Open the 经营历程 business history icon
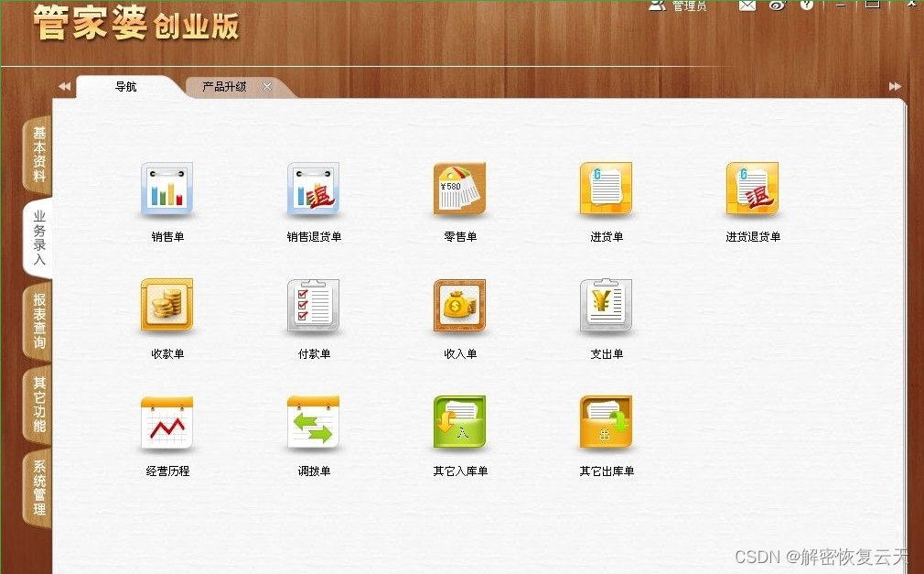924x574 pixels. pyautogui.click(x=167, y=422)
